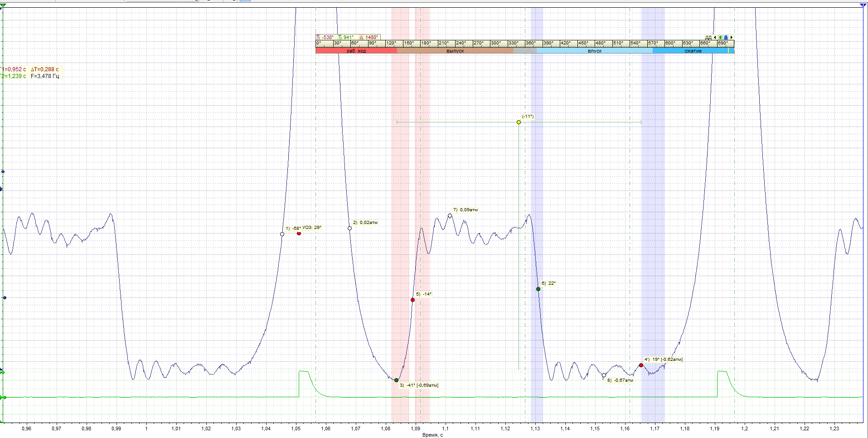Screen dimensions: 868x438
Task: Click marker 2) 0,02атм point
Action: [349, 228]
